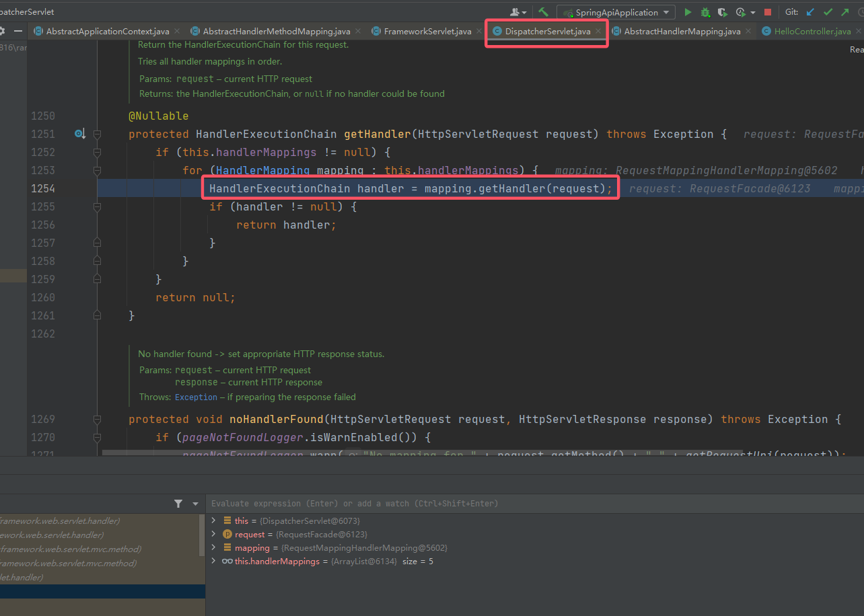The width and height of the screenshot is (864, 616).
Task: Close the AbstractHandlerMethodMapping.java tab
Action: (x=358, y=32)
